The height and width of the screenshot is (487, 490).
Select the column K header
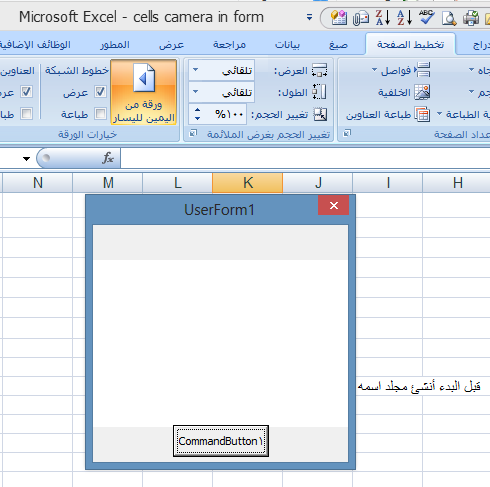pos(247,183)
